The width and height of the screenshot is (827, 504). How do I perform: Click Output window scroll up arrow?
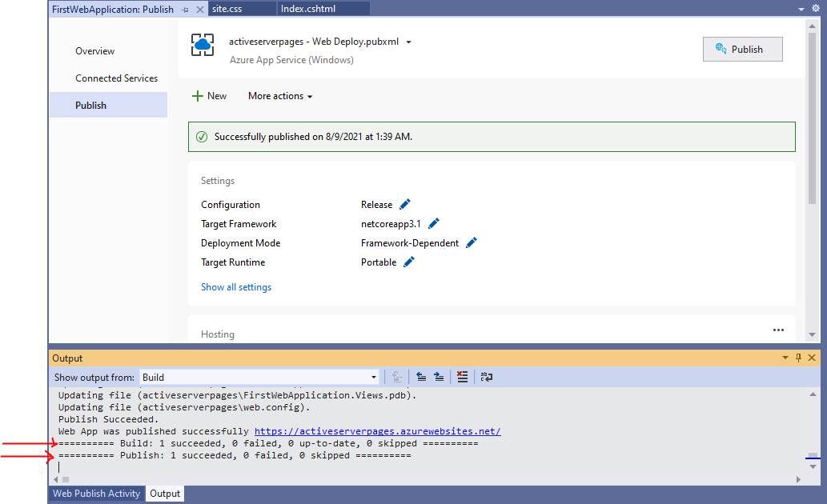pyautogui.click(x=813, y=394)
